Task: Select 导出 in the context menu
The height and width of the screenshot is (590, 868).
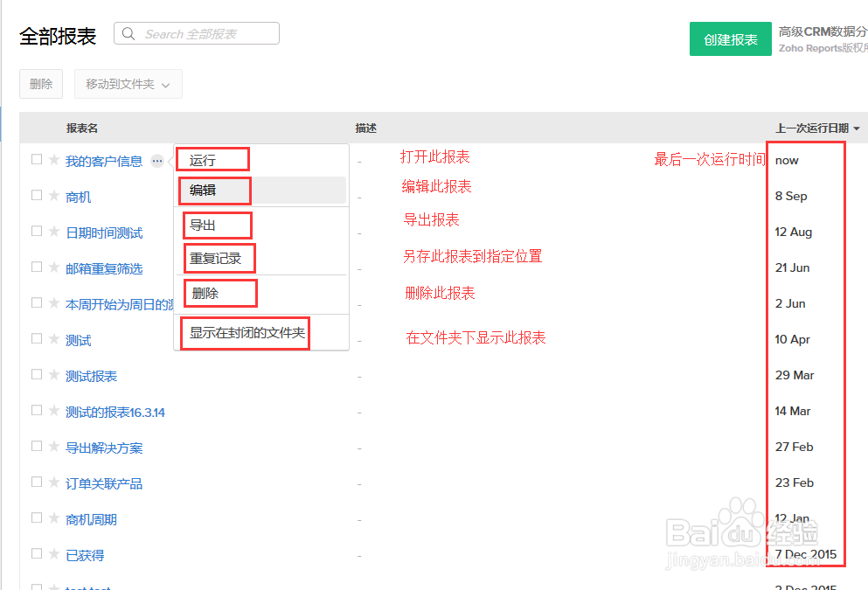Action: pyautogui.click(x=203, y=225)
